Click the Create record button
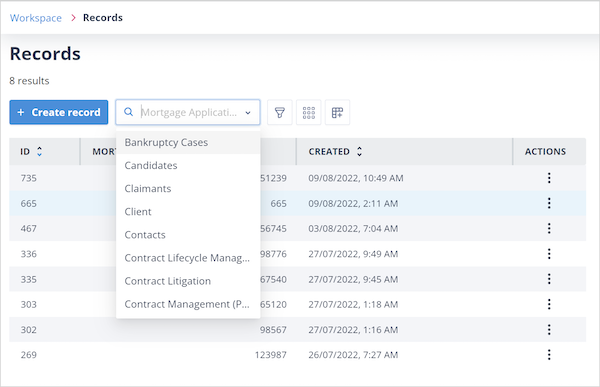Viewport: 600px width, 387px height. (59, 112)
